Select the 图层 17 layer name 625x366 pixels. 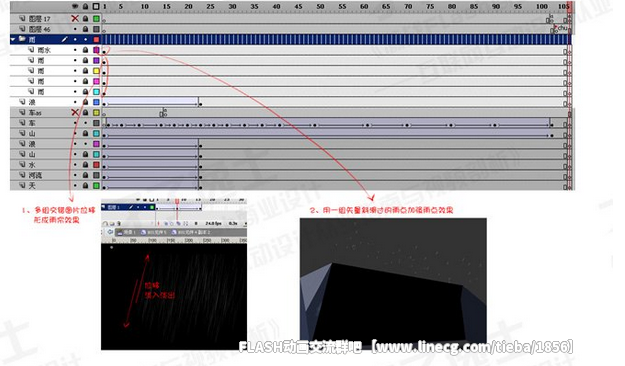(x=39, y=19)
